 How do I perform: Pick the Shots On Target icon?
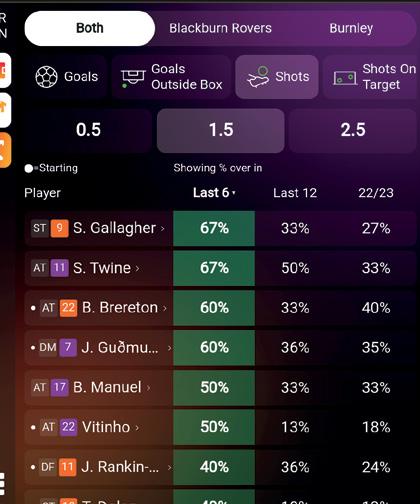pyautogui.click(x=345, y=78)
